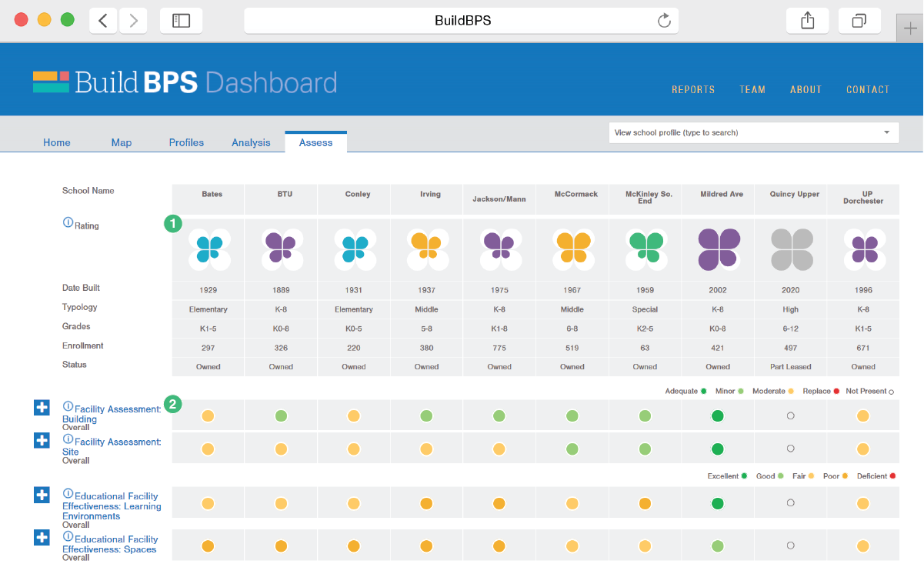Click the Build BPS Dashboard logo
This screenshot has height=564, width=924.
[185, 82]
